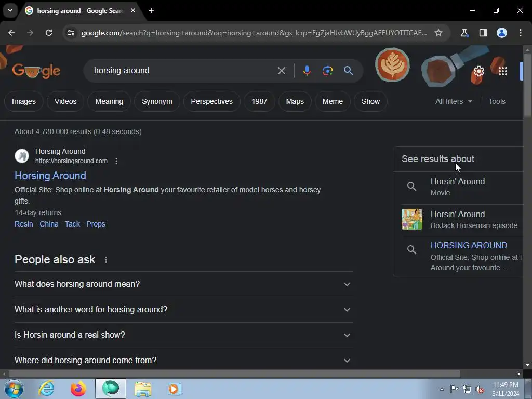Click the vertical scrollbar down arrow
The width and height of the screenshot is (532, 399).
[x=527, y=365]
